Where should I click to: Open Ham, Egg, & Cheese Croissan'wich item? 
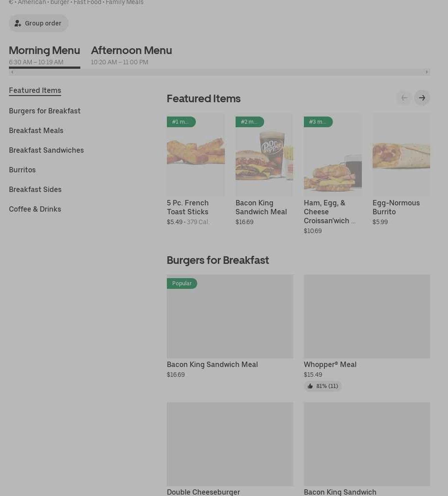tap(329, 212)
